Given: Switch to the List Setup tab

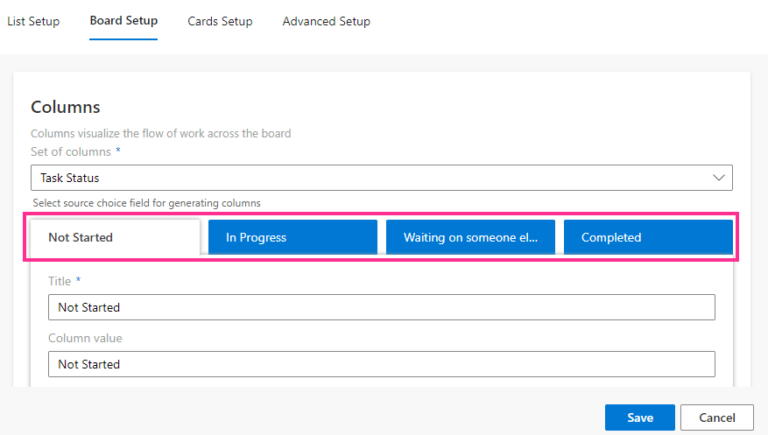Looking at the screenshot, I should (33, 21).
